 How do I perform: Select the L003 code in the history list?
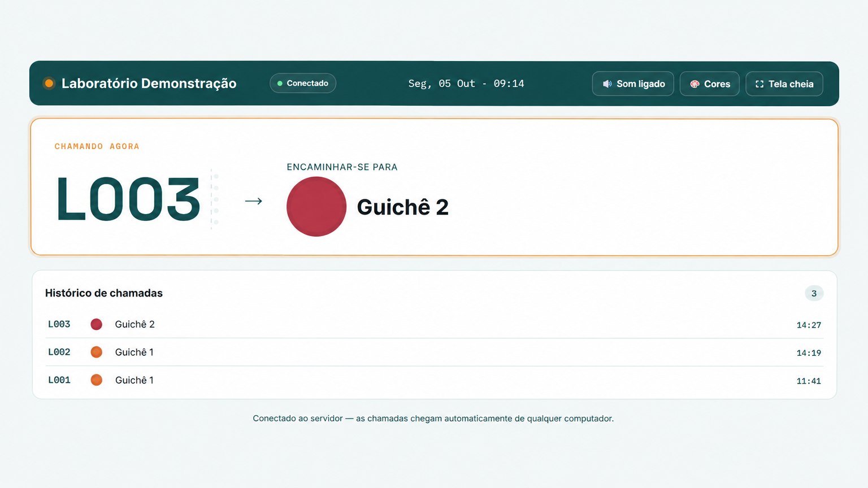[59, 324]
